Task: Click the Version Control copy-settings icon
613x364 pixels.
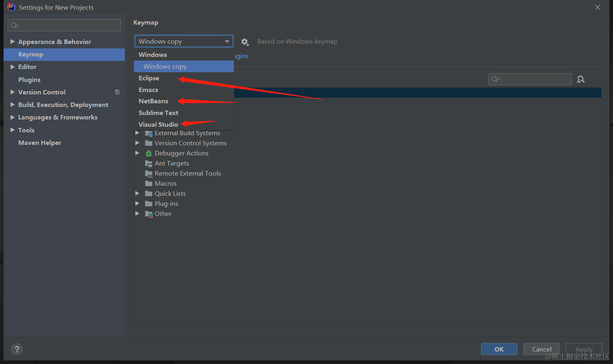Action: click(117, 92)
